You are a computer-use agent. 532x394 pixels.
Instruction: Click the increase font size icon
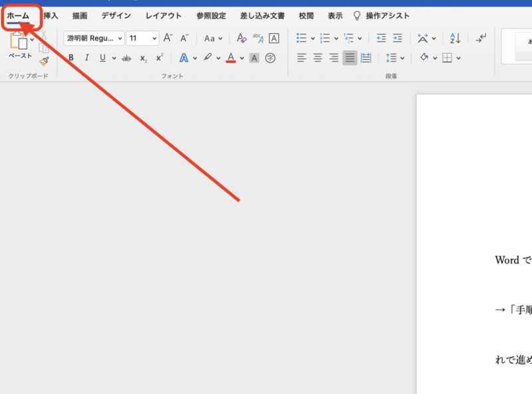pyautogui.click(x=168, y=37)
